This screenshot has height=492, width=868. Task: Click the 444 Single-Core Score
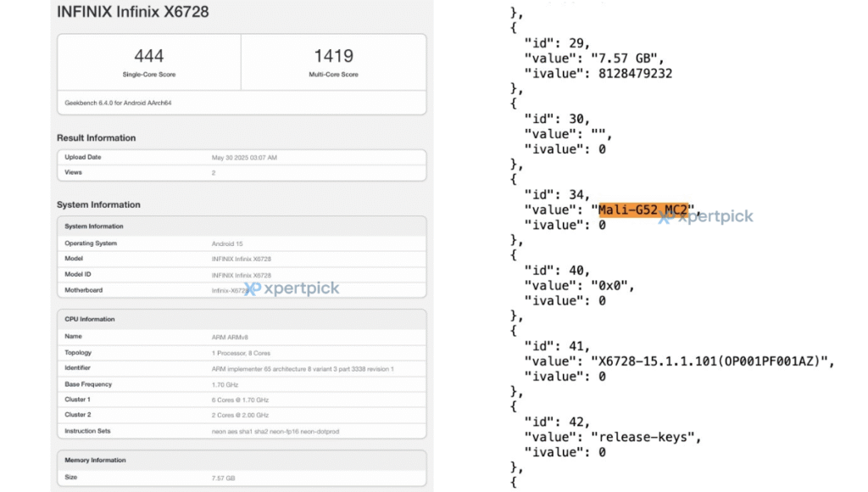[x=149, y=56]
